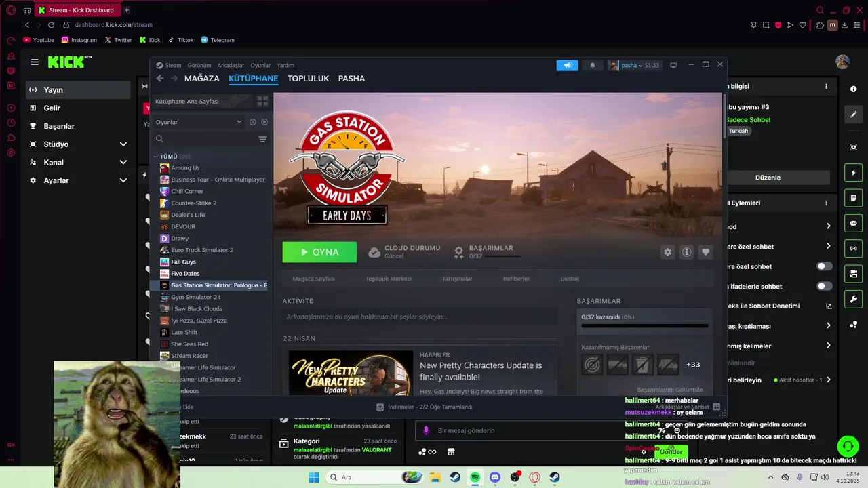Toggle the first özel sohbet switch

824,266
